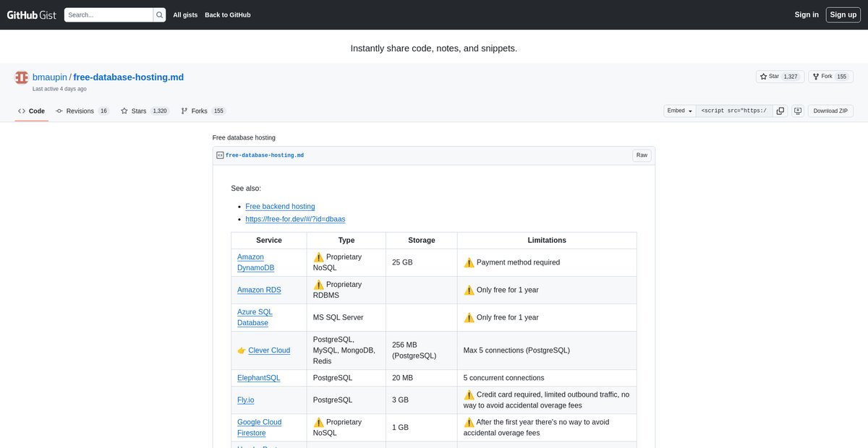This screenshot has width=868, height=448.
Task: Click the Sign up button
Action: [x=843, y=14]
